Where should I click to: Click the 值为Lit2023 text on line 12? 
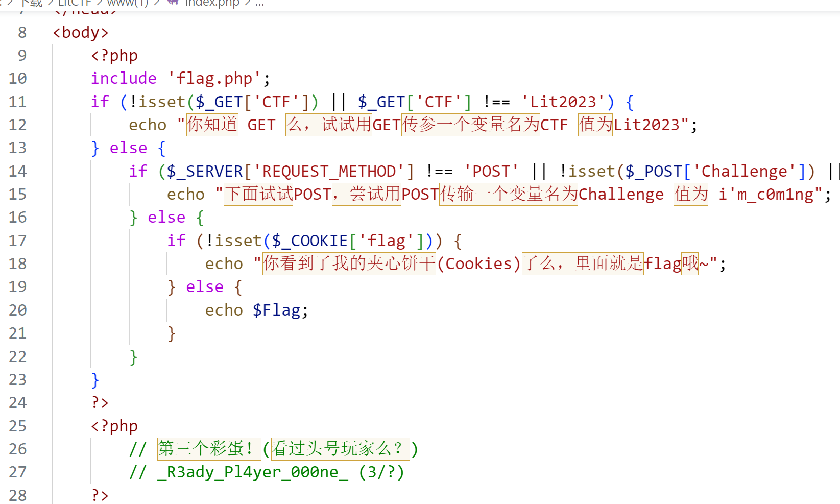point(630,125)
